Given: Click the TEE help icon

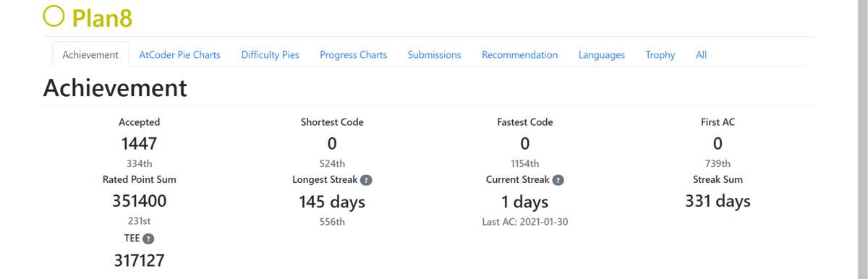Looking at the screenshot, I should 148,239.
